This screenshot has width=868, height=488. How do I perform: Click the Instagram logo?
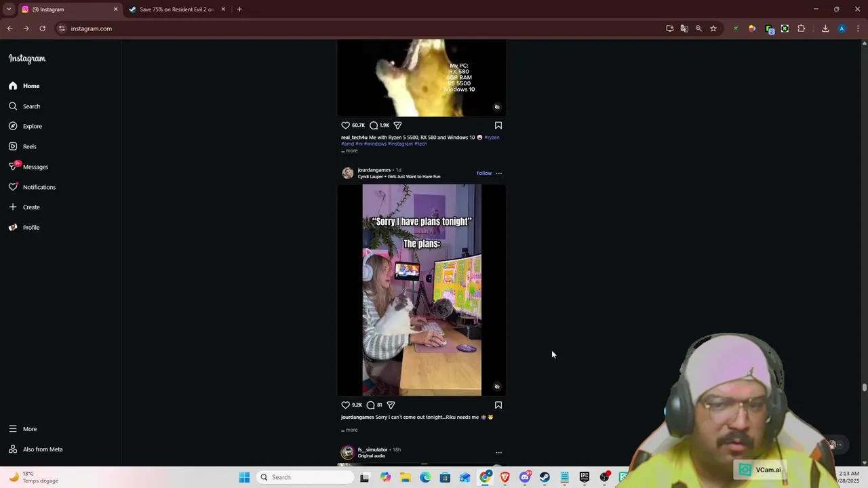[x=27, y=59]
